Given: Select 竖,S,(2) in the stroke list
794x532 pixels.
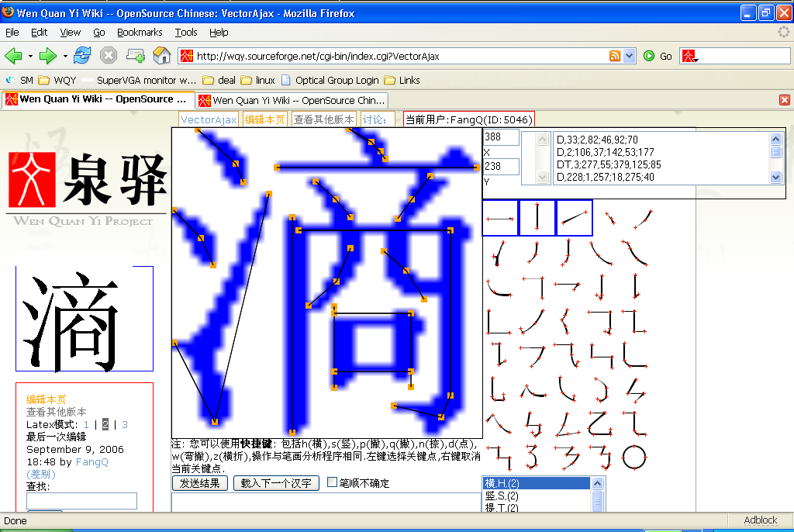Looking at the screenshot, I should point(537,496).
